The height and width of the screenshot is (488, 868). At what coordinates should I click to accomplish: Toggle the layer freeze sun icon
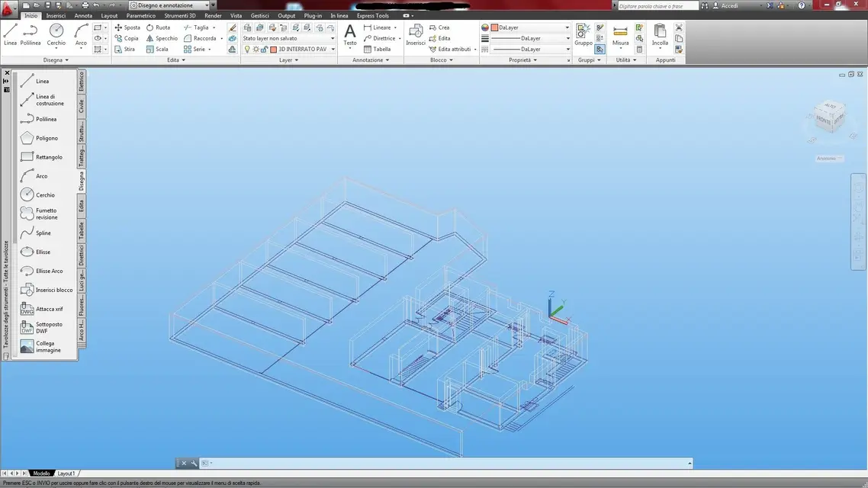pyautogui.click(x=256, y=50)
